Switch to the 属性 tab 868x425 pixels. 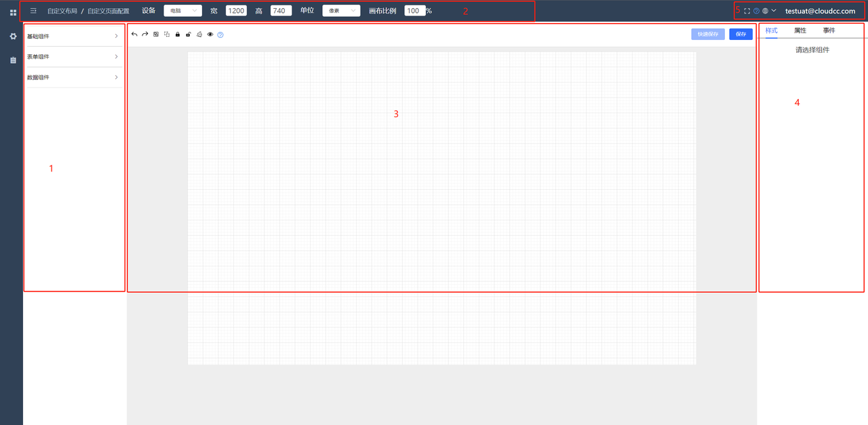[x=800, y=31]
